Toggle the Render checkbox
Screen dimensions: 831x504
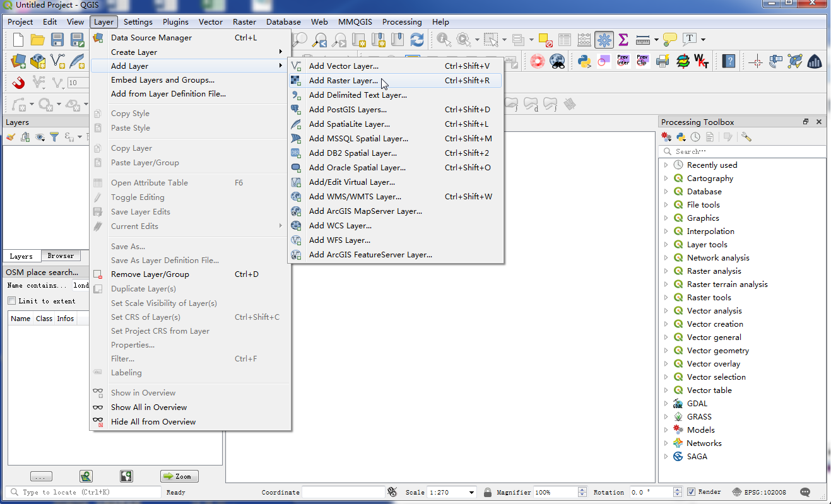pos(691,492)
